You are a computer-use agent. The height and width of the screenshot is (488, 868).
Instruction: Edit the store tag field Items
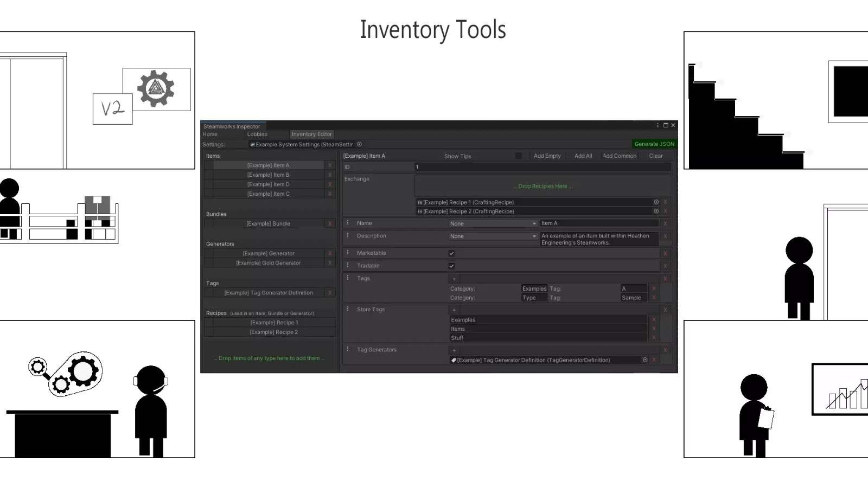548,329
